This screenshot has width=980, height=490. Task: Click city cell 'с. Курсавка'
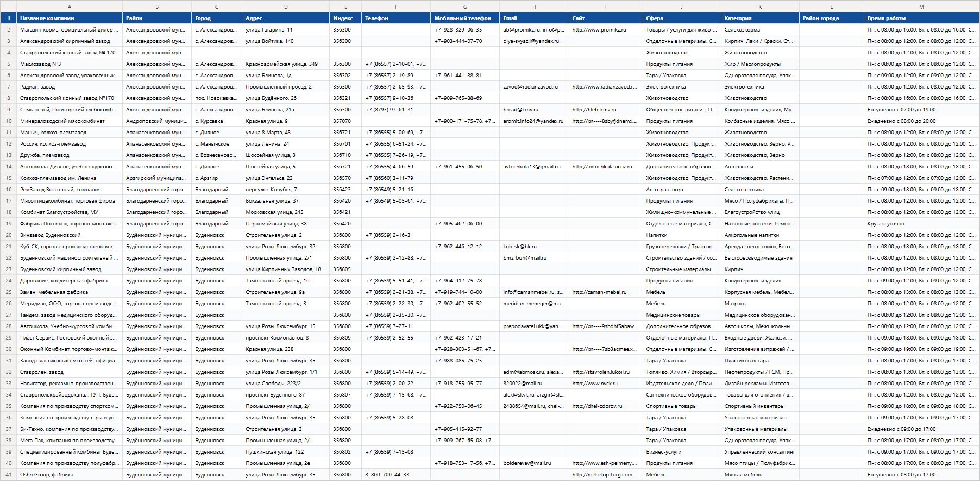217,121
